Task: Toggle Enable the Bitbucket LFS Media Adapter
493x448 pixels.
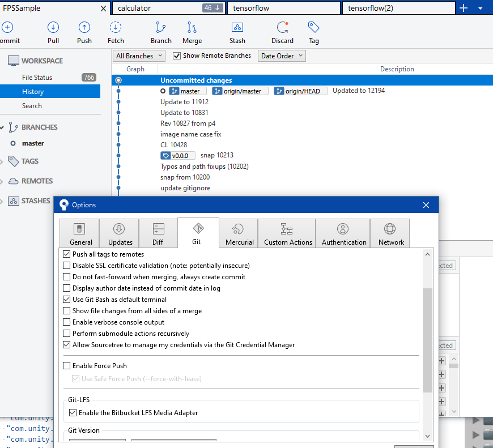Action: point(73,412)
